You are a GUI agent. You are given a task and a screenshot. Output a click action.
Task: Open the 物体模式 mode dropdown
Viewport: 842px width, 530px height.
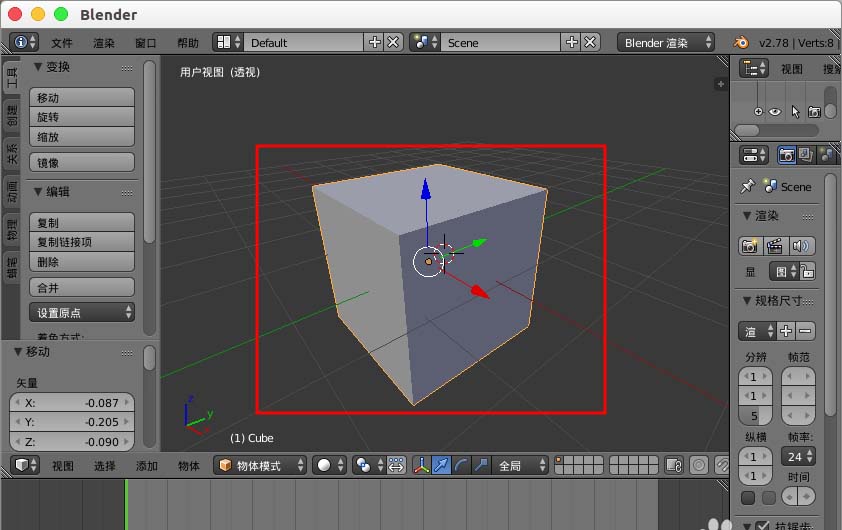tap(260, 465)
